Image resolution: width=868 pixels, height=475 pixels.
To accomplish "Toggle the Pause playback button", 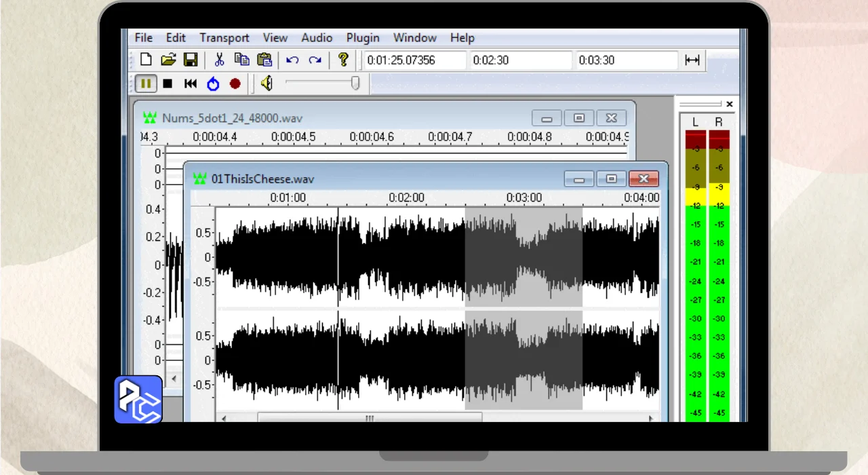I will pyautogui.click(x=146, y=83).
